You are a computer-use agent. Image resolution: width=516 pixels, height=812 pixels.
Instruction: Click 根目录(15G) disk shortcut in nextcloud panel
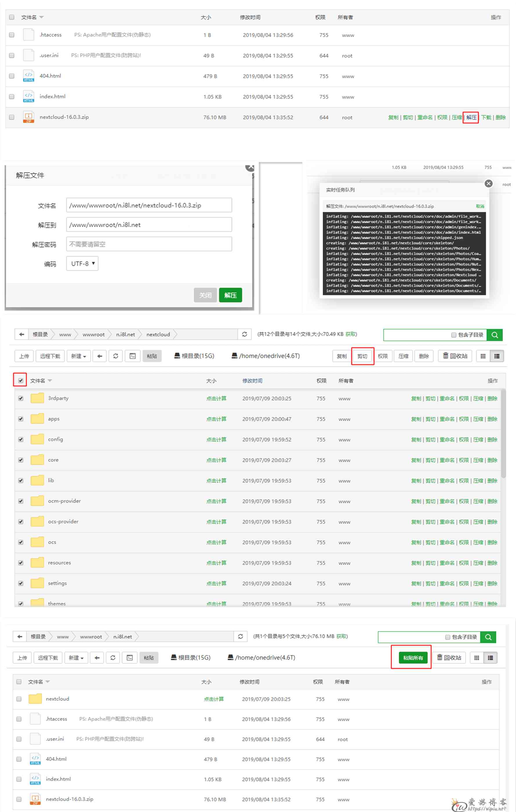194,356
